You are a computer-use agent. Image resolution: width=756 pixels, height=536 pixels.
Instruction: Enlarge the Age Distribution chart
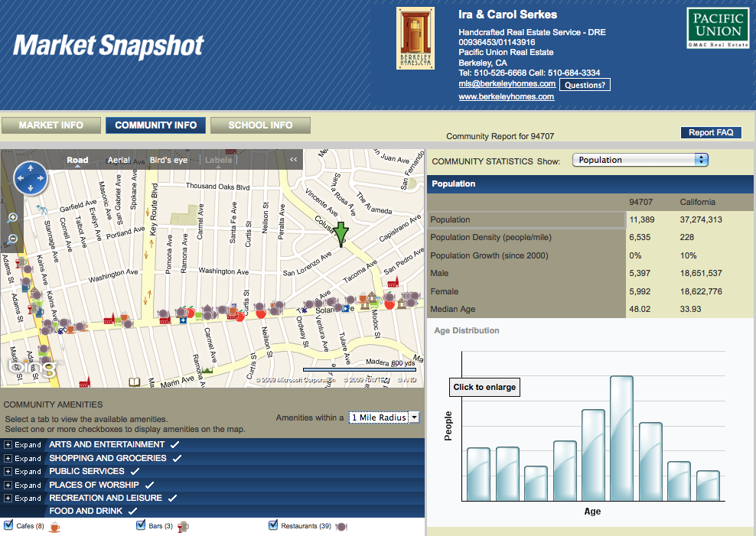484,387
